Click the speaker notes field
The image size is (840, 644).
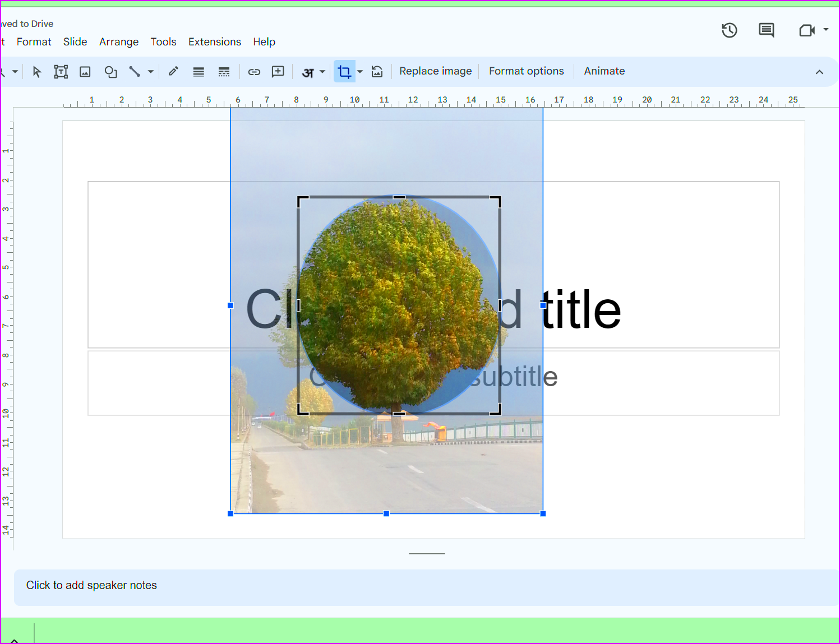coord(426,587)
